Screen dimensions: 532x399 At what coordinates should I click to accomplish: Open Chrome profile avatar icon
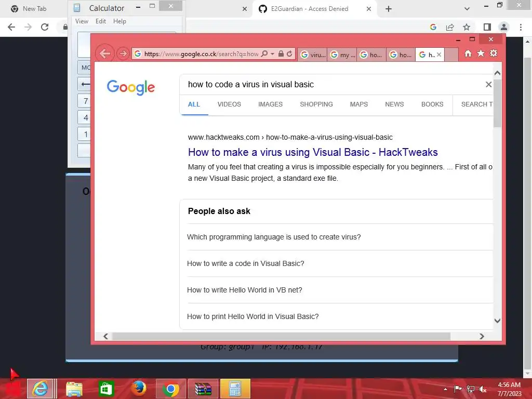[504, 27]
